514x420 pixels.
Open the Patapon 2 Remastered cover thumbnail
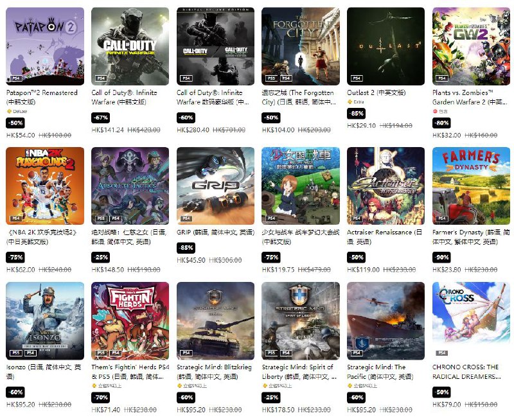(x=45, y=46)
